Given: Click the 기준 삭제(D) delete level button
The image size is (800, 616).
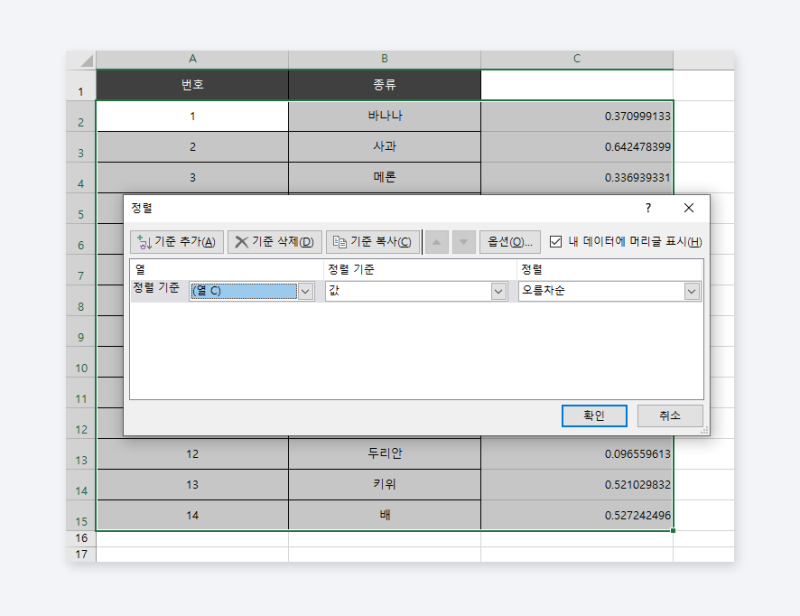Looking at the screenshot, I should 274,242.
